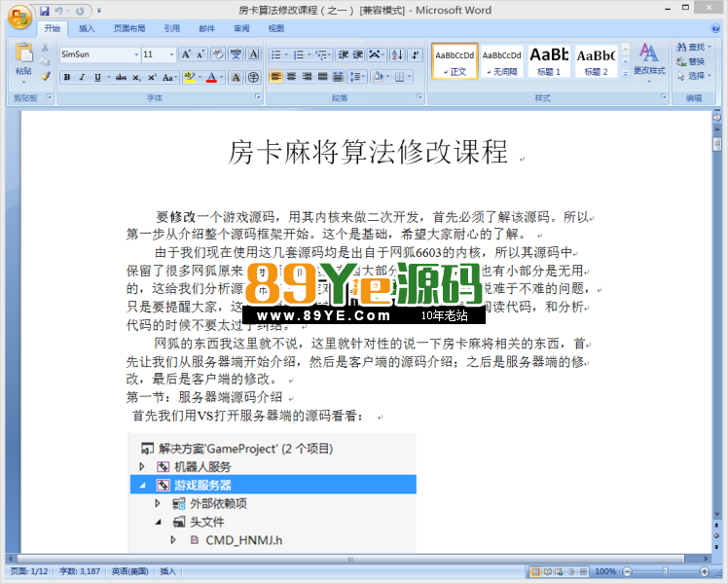Open bullet list style dropdown arrow
This screenshot has width=728, height=584.
coord(286,55)
